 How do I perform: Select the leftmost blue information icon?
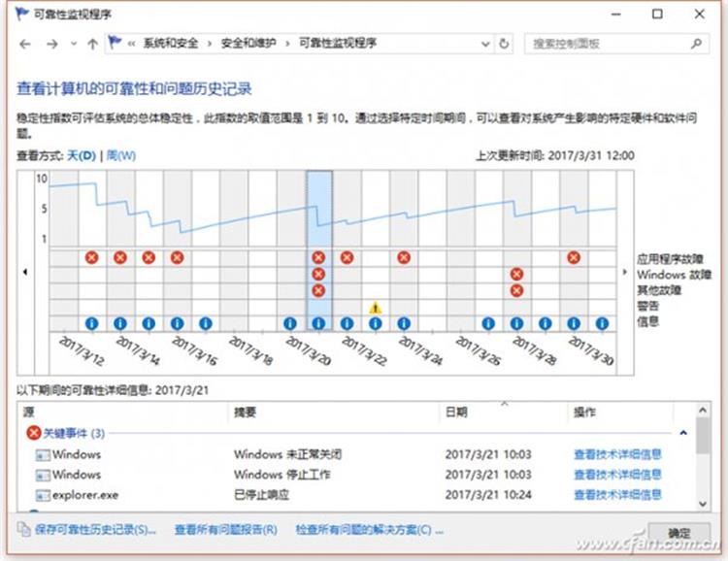coord(91,323)
